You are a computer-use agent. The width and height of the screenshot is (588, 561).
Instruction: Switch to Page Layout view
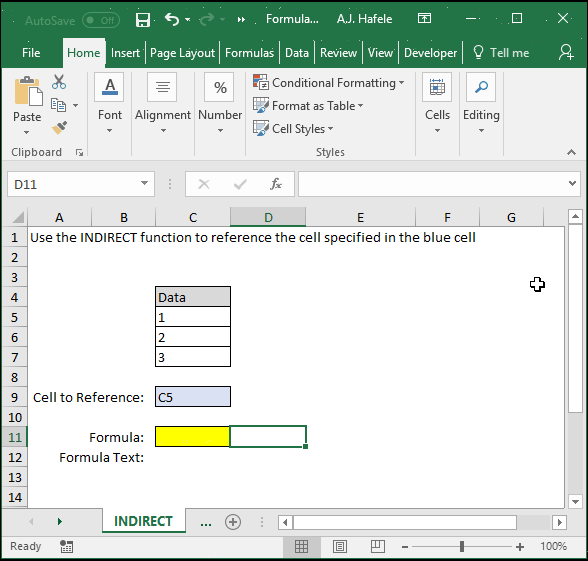tap(340, 546)
